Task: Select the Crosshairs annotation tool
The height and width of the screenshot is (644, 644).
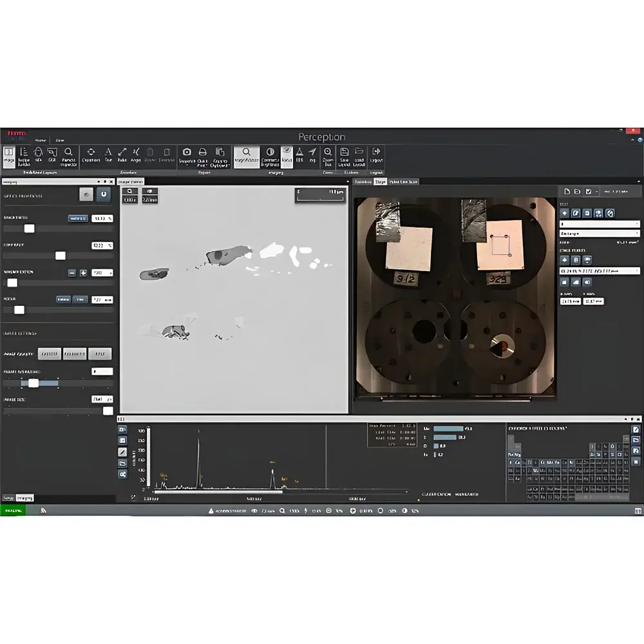Action: pos(91,155)
